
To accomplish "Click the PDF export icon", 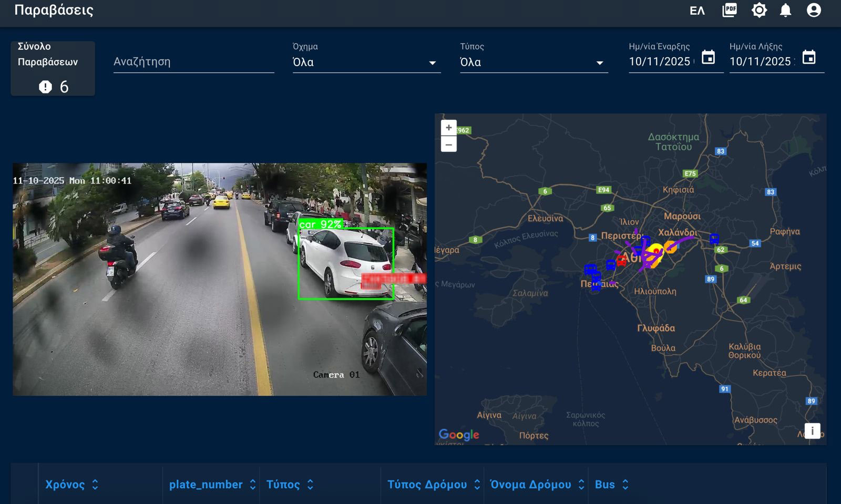I will coord(730,10).
